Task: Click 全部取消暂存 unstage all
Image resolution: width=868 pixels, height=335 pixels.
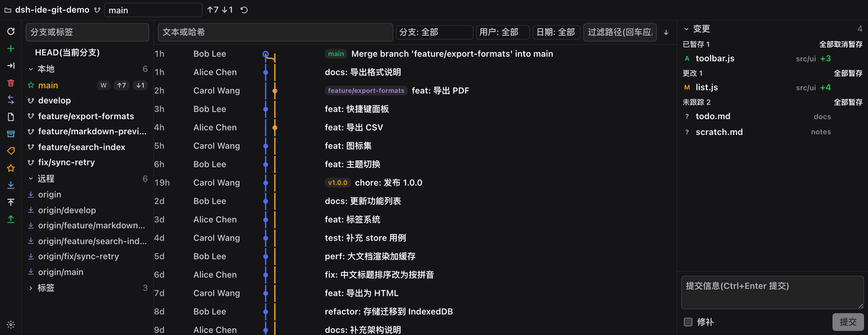Action: [841, 44]
